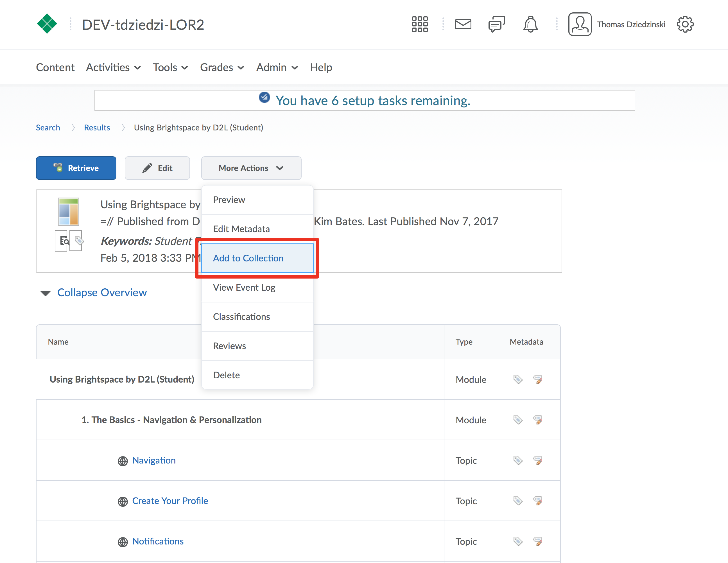Click the Collapse Overview link

click(102, 292)
